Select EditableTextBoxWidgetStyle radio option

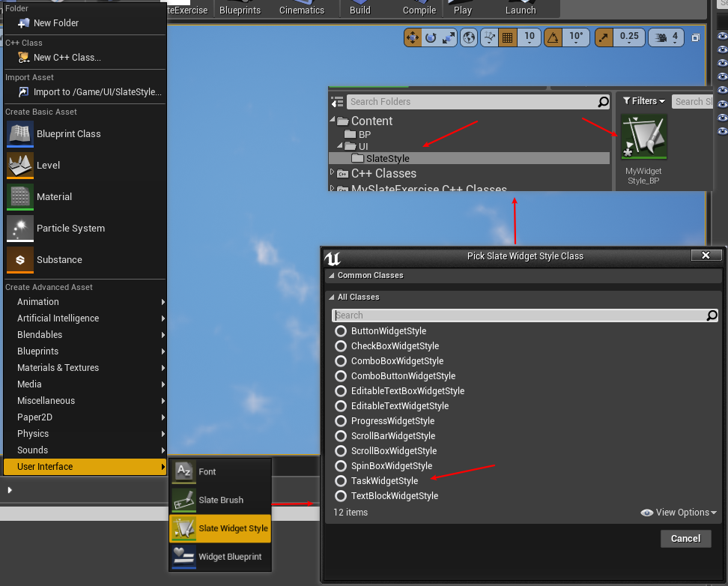point(341,391)
